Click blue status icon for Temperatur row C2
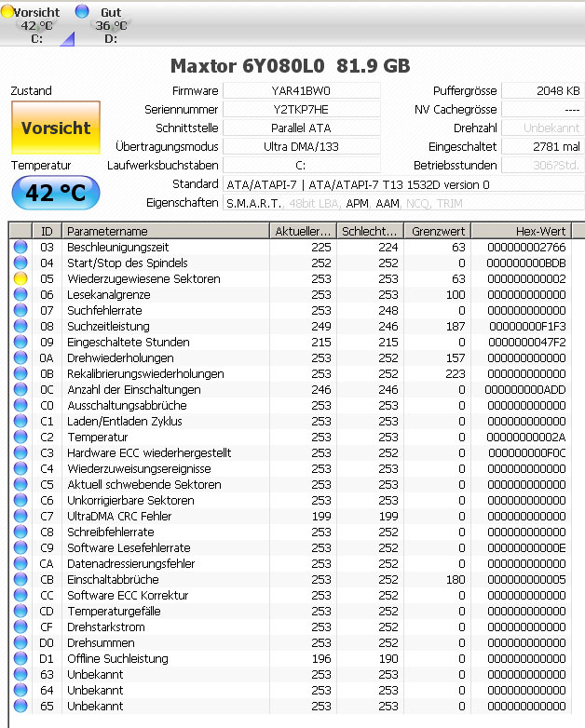The height and width of the screenshot is (728, 585). click(20, 437)
